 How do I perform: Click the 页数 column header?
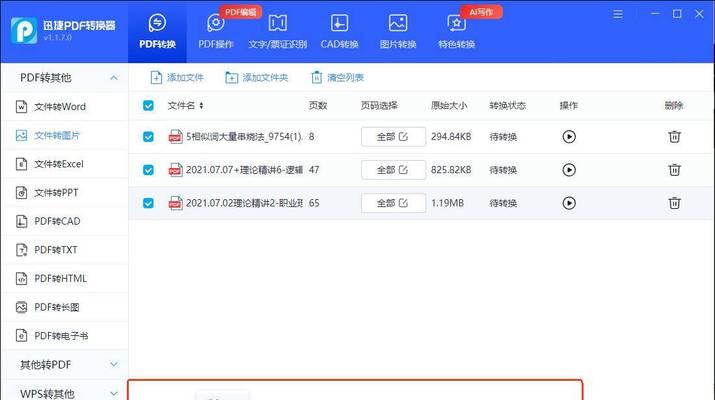tap(318, 106)
